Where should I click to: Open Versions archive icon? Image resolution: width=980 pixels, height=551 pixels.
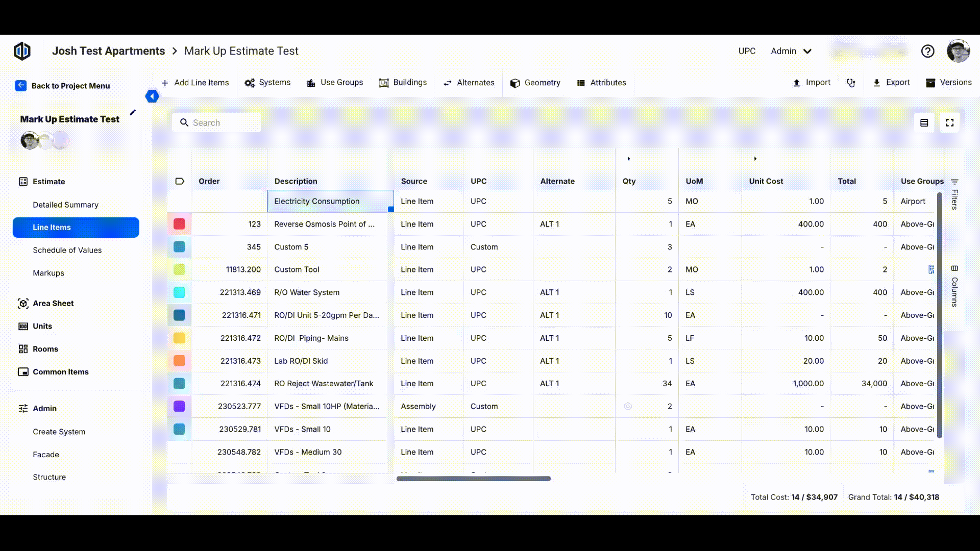(x=930, y=83)
